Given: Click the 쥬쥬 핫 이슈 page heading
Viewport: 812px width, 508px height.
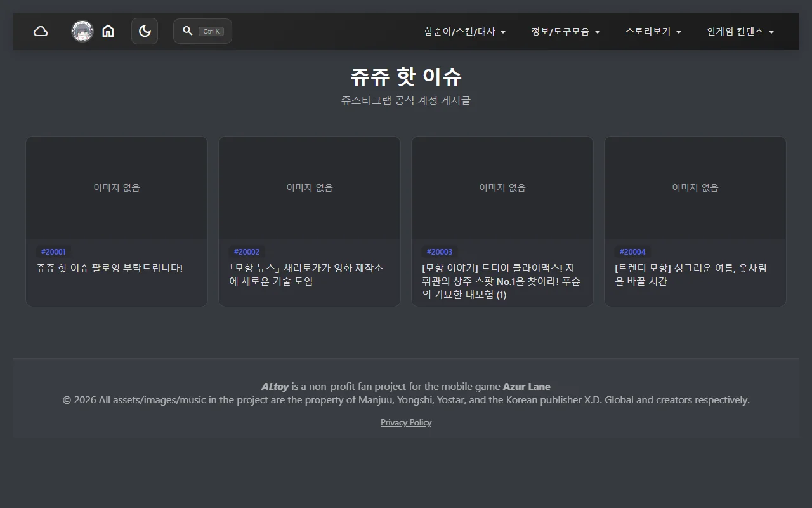Looking at the screenshot, I should tap(406, 77).
